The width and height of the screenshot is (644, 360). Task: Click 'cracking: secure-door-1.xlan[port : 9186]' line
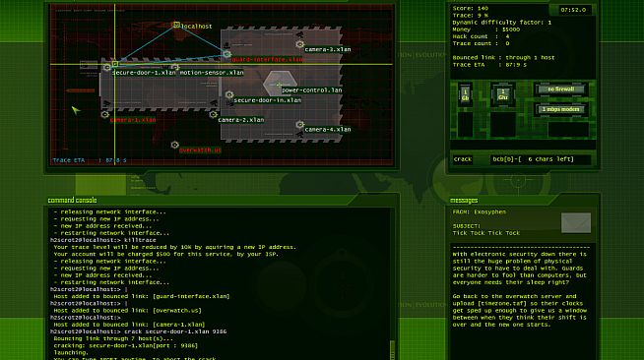[x=126, y=345]
